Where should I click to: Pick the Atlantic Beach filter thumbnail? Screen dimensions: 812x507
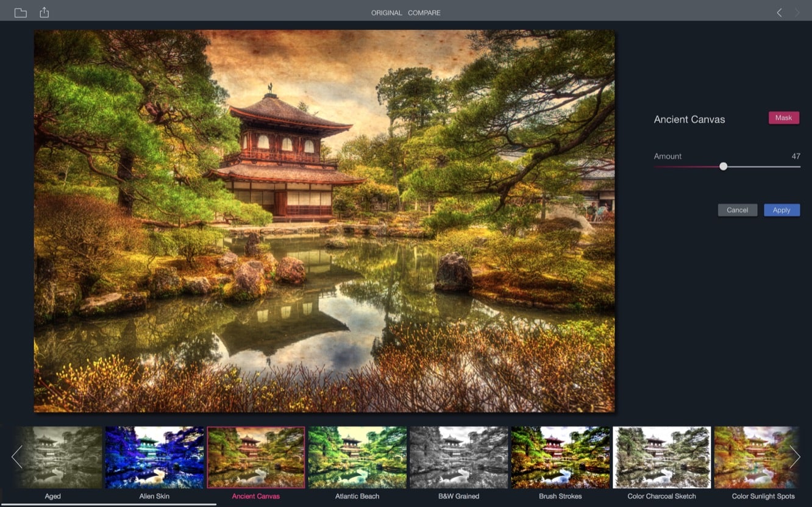tap(357, 457)
